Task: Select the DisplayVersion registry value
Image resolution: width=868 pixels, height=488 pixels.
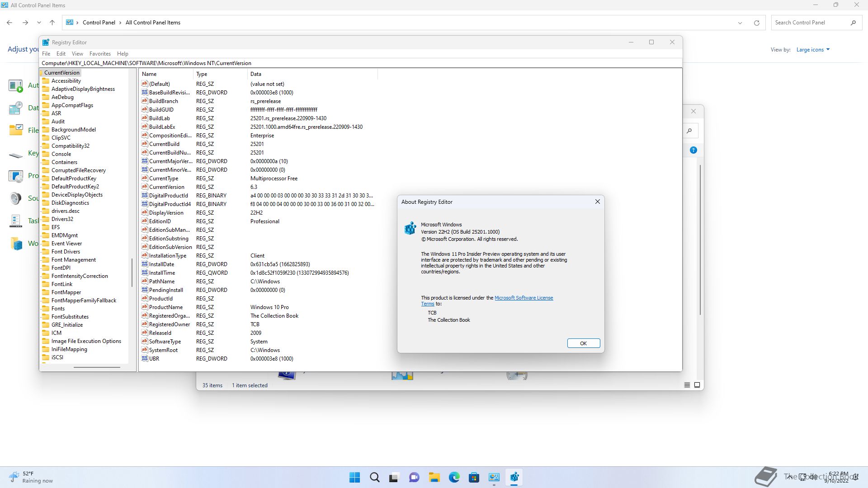Action: [166, 213]
